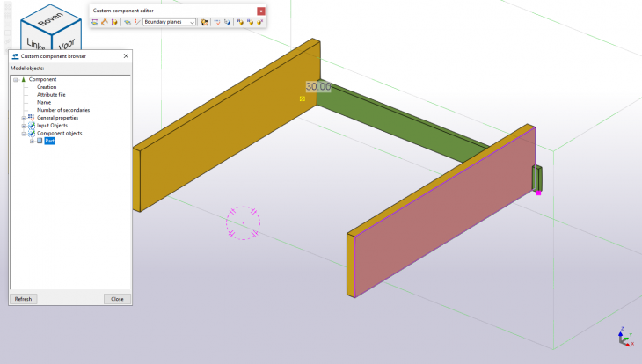Close the Custom component editor toolbar
Image resolution: width=642 pixels, height=364 pixels.
tap(261, 11)
